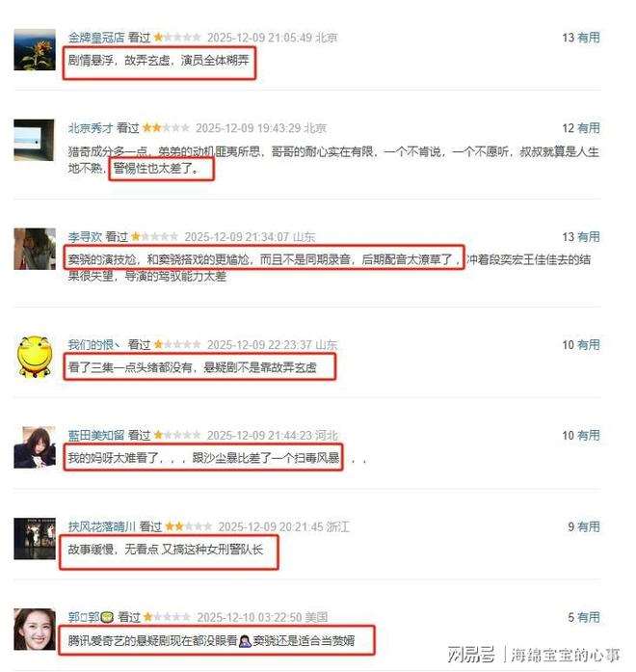Viewport: 636px width, 672px height.
Task: Open 北京秀才 user profile link
Action: click(x=91, y=128)
